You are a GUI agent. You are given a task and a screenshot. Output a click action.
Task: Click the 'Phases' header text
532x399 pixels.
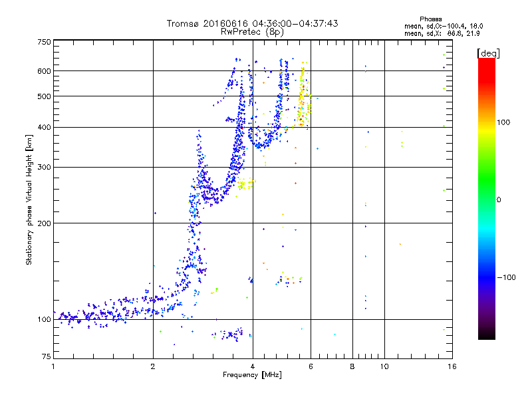[x=430, y=19]
